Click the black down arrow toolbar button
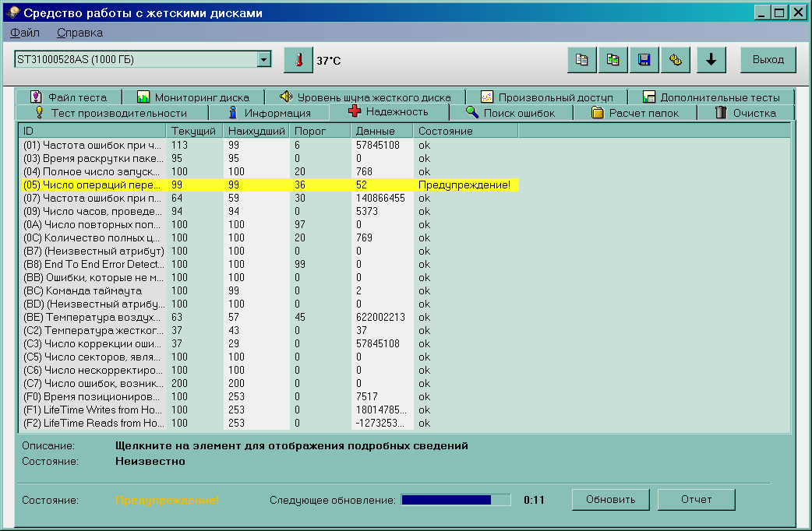Screen dimensions: 812x531 click(711, 60)
